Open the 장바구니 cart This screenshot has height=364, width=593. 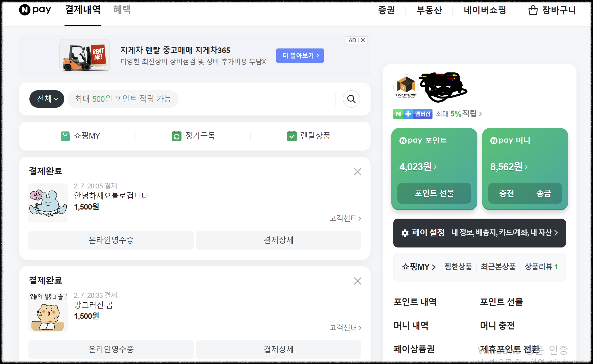pyautogui.click(x=552, y=10)
